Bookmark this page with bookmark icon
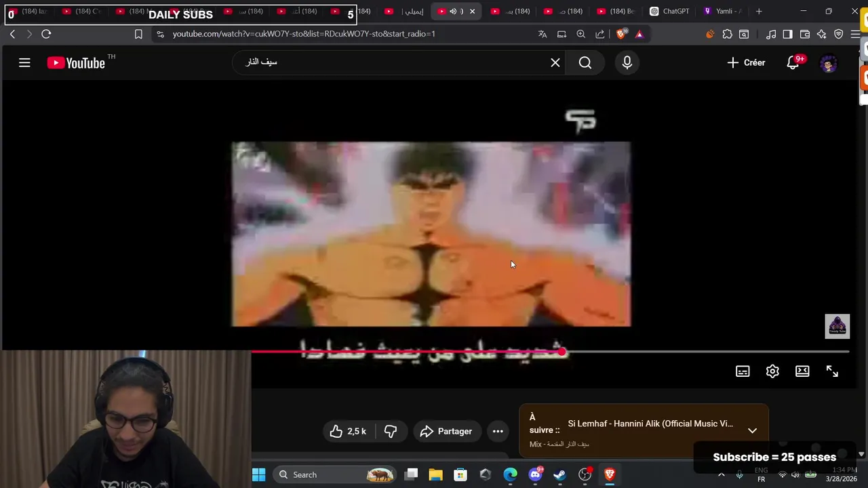The width and height of the screenshot is (868, 488). tap(138, 34)
